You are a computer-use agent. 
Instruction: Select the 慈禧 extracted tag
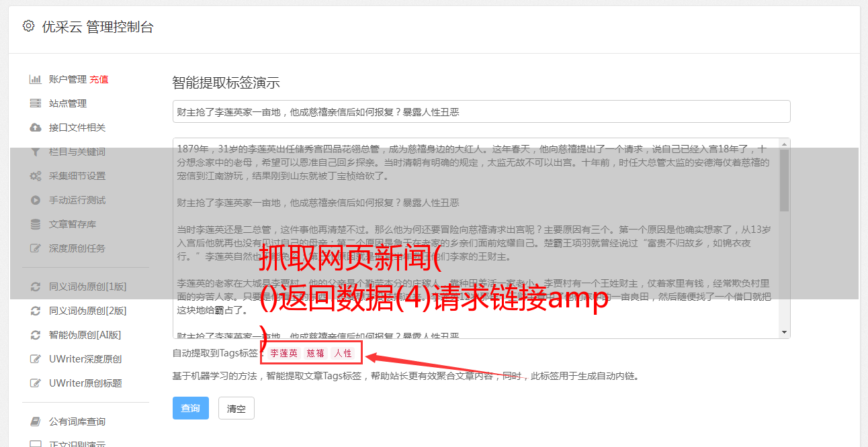coord(316,353)
